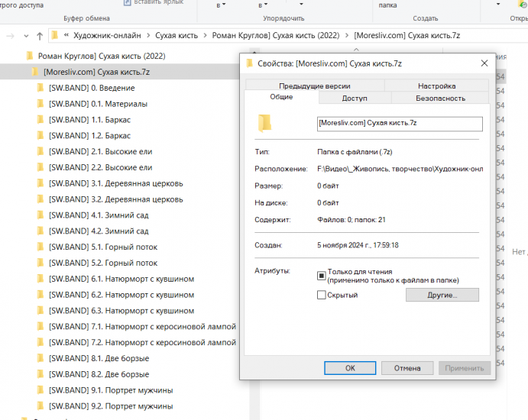Click folder icon beside '0. Введение'
The image size is (528, 420).
coord(40,88)
